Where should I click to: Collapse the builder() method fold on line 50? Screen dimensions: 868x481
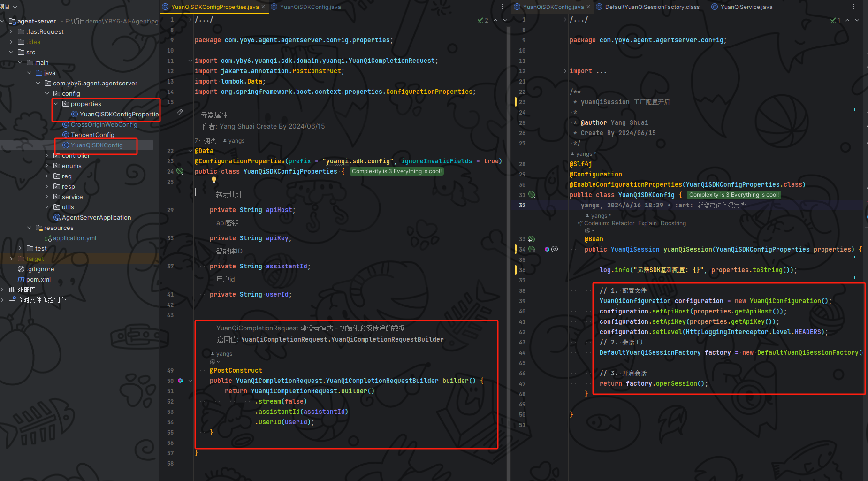190,381
